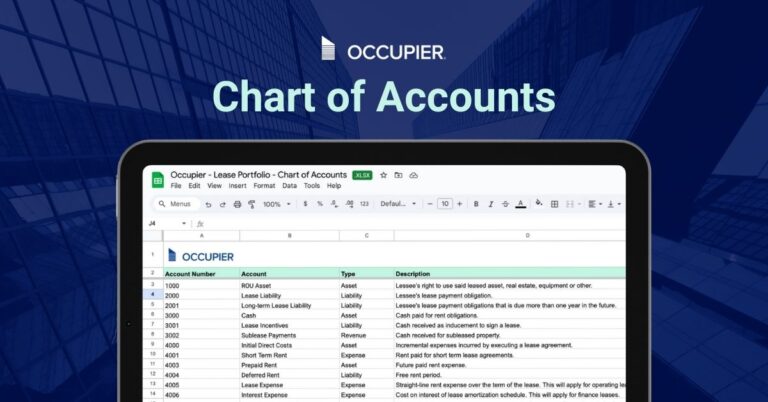The image size is (768, 402).
Task: Click the green XLSX badge
Action: tap(362, 175)
